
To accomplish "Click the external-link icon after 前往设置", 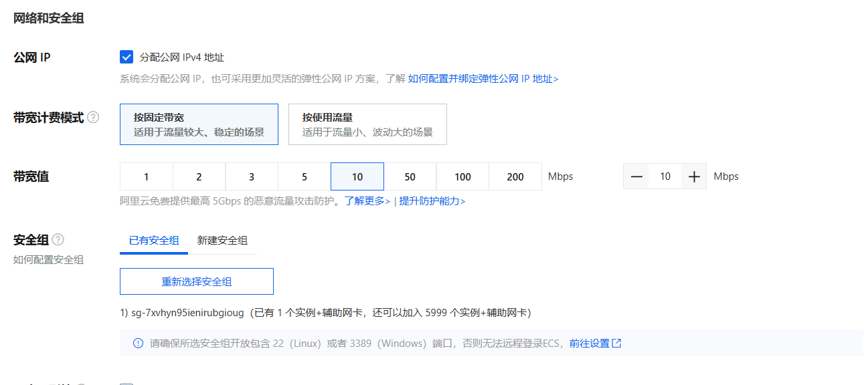I will pyautogui.click(x=617, y=343).
